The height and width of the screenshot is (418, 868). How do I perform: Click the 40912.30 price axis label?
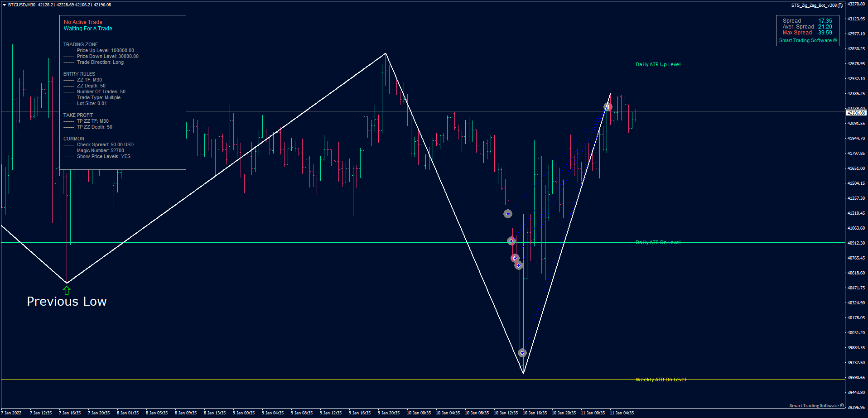[x=856, y=243]
